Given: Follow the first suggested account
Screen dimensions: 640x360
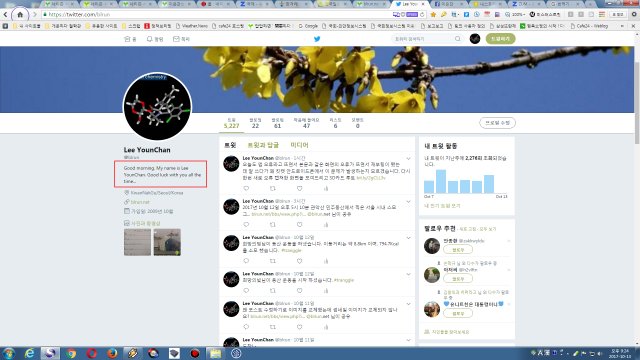Looking at the screenshot, I should coord(458,250).
